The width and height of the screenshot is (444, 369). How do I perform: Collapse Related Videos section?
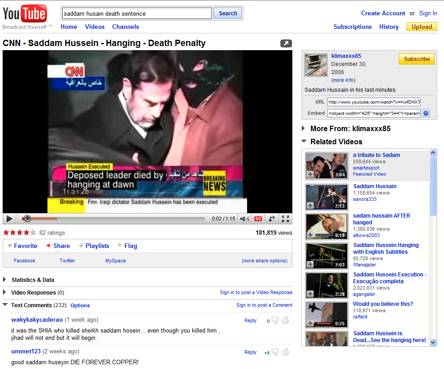304,141
